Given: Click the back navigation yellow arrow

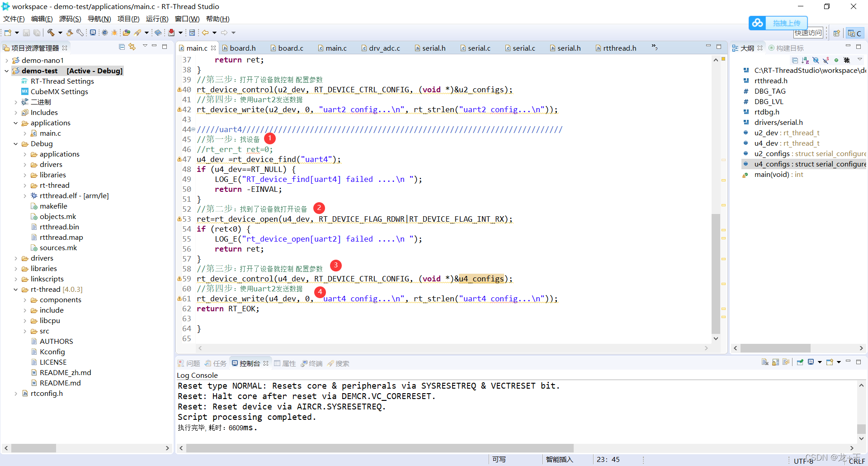Looking at the screenshot, I should [x=205, y=33].
